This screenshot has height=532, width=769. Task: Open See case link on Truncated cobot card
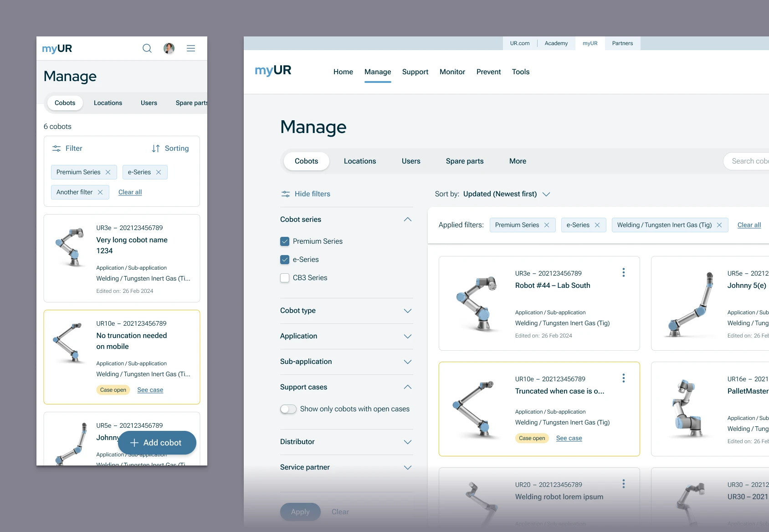(x=569, y=438)
